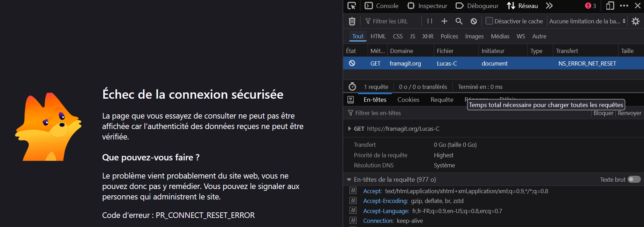Toggle responsive design mode icon
The height and width of the screenshot is (227, 644).
point(610,6)
